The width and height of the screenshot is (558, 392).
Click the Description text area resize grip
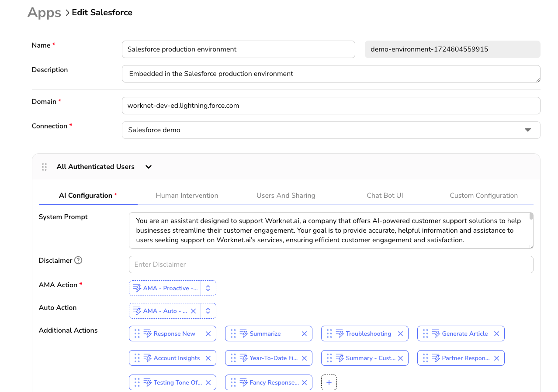coord(538,79)
